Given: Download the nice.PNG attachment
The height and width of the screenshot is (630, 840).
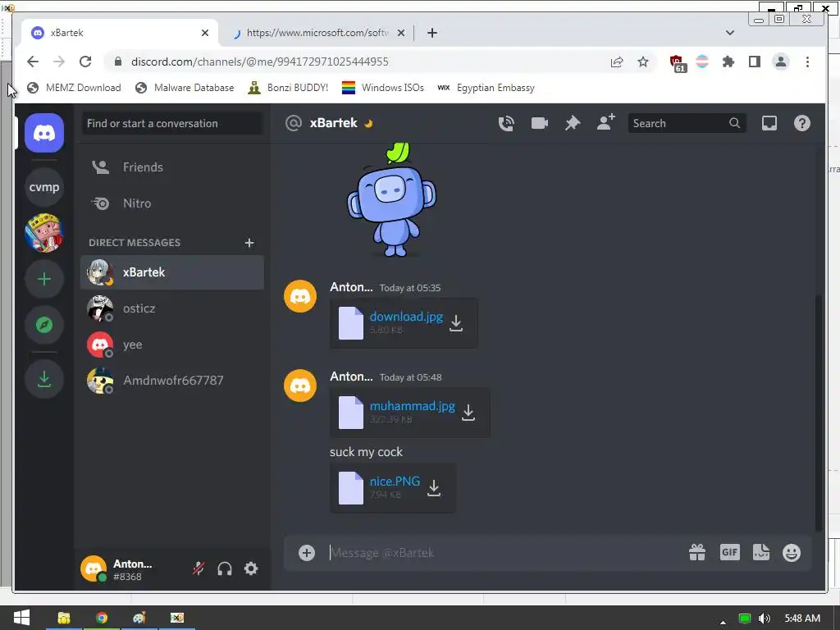Looking at the screenshot, I should (x=434, y=488).
